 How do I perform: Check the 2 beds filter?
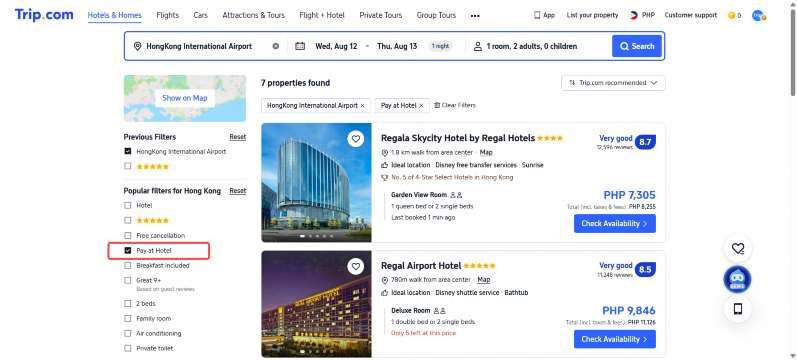click(128, 304)
